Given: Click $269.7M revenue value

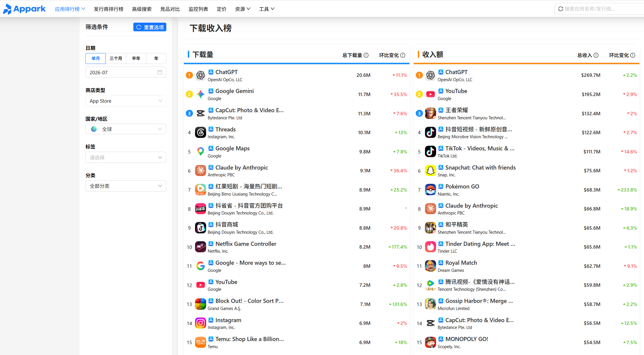Looking at the screenshot, I should click(591, 75).
